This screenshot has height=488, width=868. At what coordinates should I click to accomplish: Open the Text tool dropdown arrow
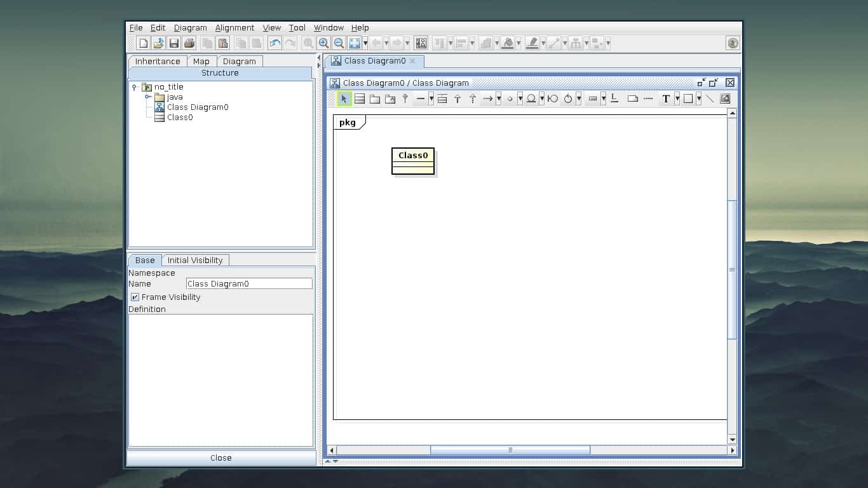(677, 98)
